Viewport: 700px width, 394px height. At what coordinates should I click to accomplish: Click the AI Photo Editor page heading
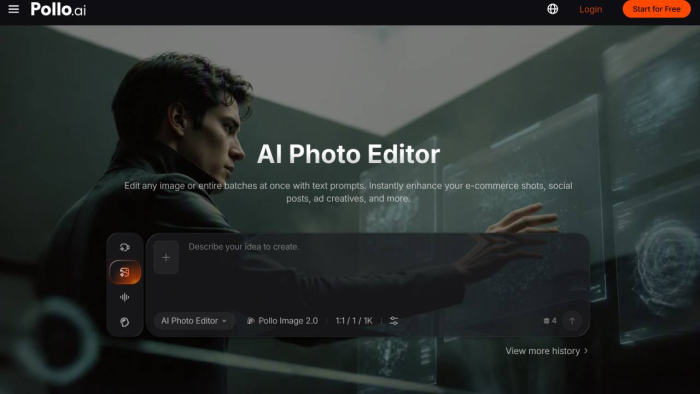pyautogui.click(x=348, y=154)
